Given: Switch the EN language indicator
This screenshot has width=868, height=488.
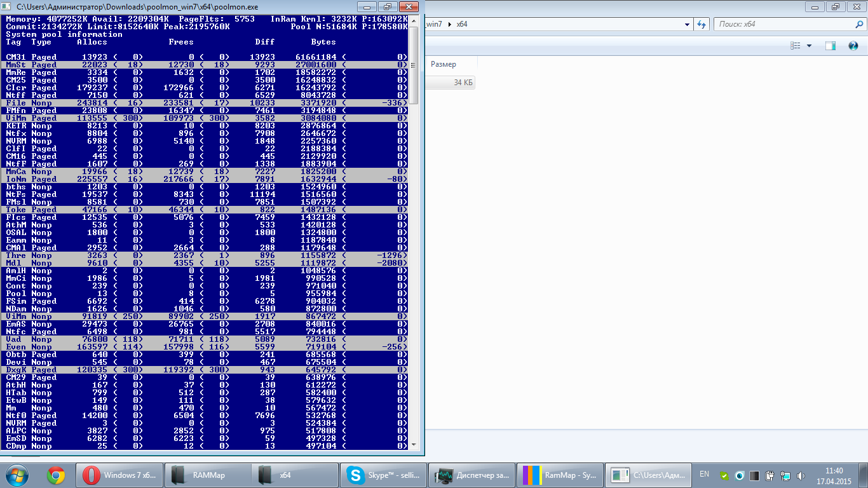Looking at the screenshot, I should [x=704, y=474].
